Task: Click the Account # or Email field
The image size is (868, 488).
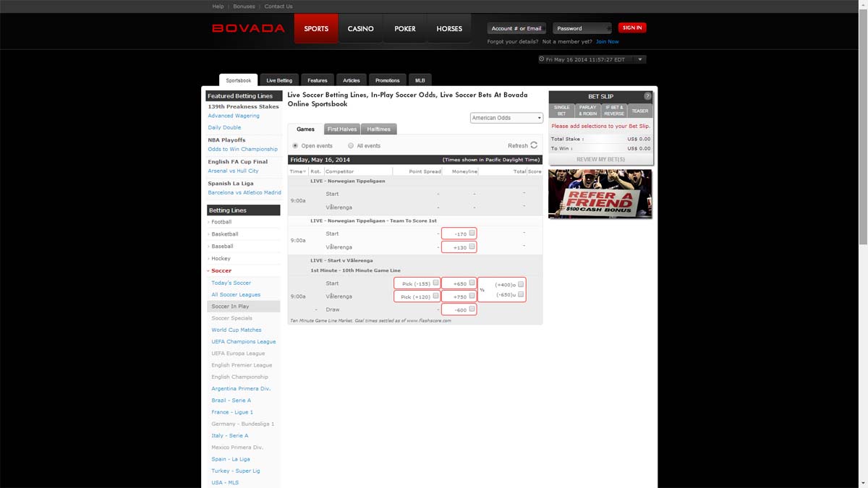Action: click(518, 28)
